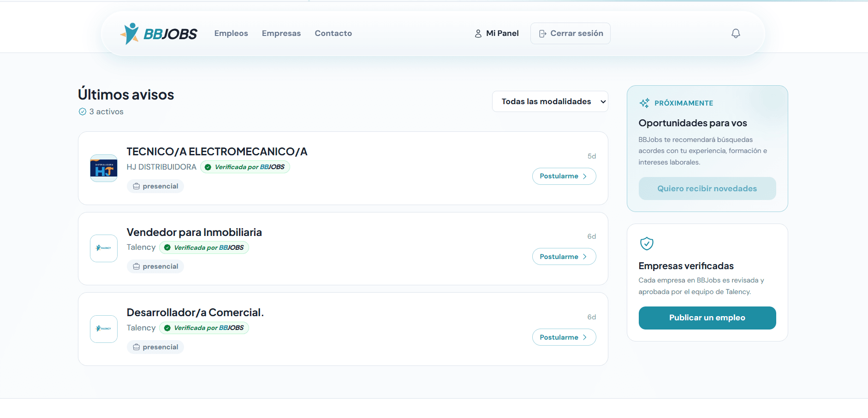Click the 5d posting age label
Image resolution: width=868 pixels, height=418 pixels.
pyautogui.click(x=592, y=156)
